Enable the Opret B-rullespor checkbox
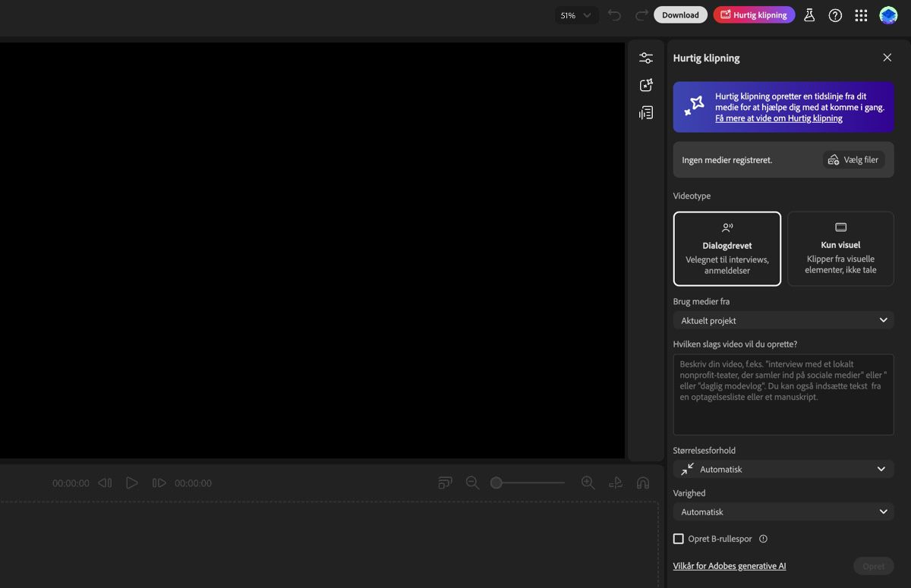This screenshot has height=588, width=911. (x=678, y=539)
